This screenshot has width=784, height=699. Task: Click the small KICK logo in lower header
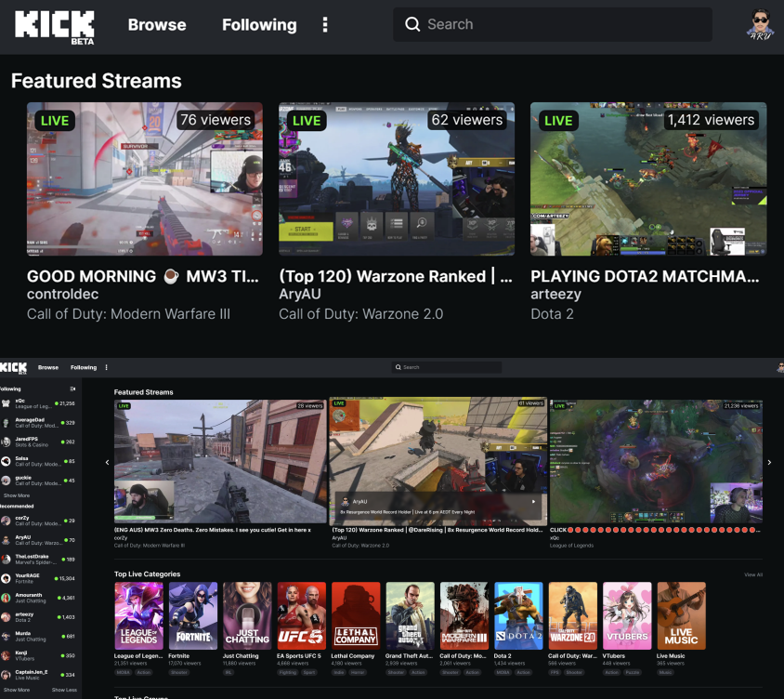pyautogui.click(x=14, y=368)
